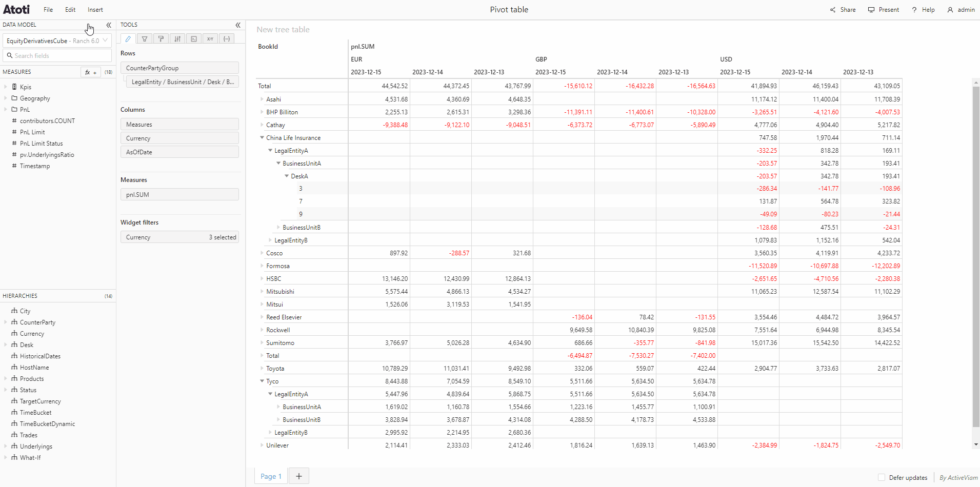Switch to the Page 1 tab

coord(271,476)
